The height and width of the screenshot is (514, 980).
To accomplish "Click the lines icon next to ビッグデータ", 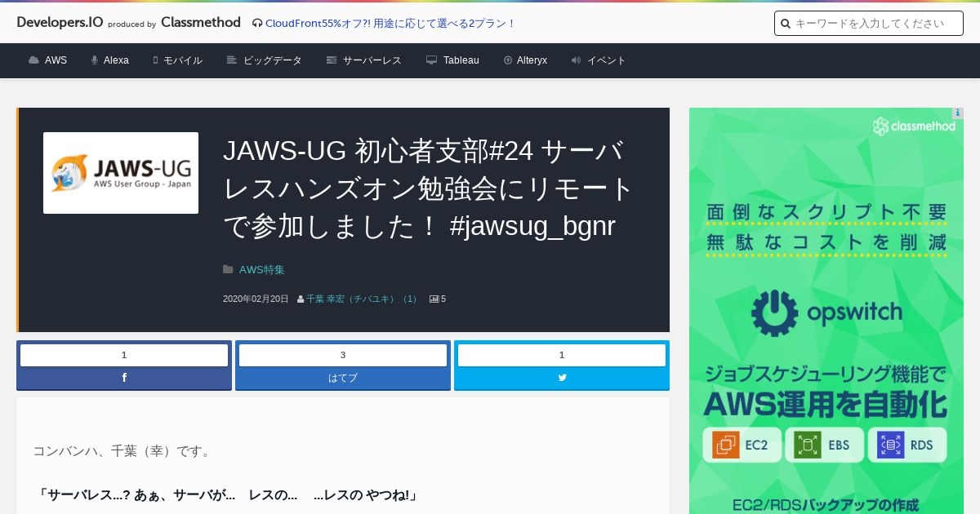I will (232, 60).
